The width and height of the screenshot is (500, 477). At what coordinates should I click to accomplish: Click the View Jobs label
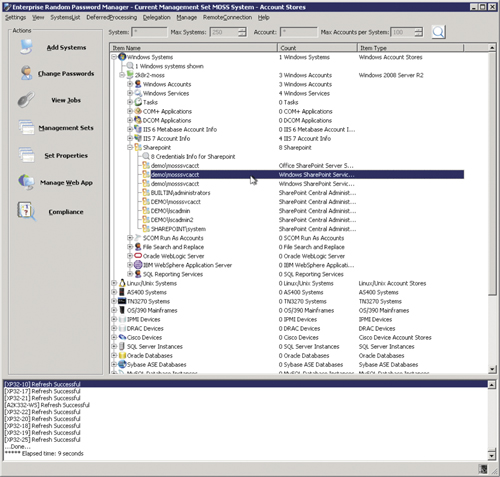(x=66, y=100)
